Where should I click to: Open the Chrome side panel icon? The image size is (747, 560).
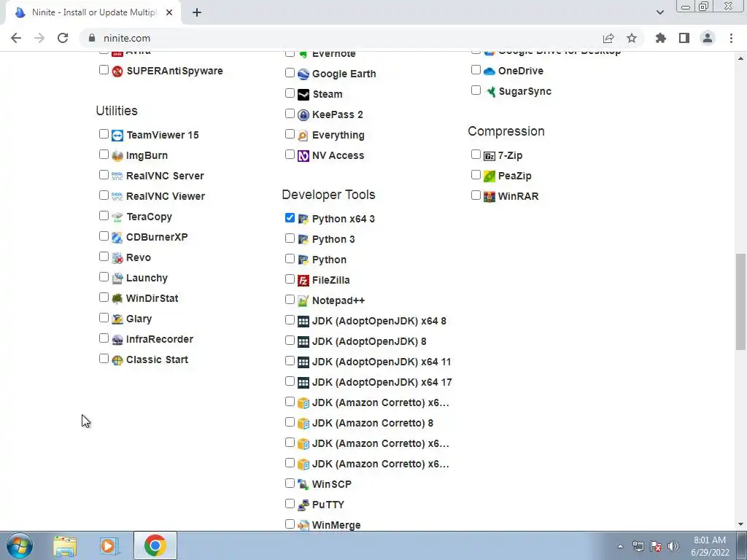[x=684, y=38]
